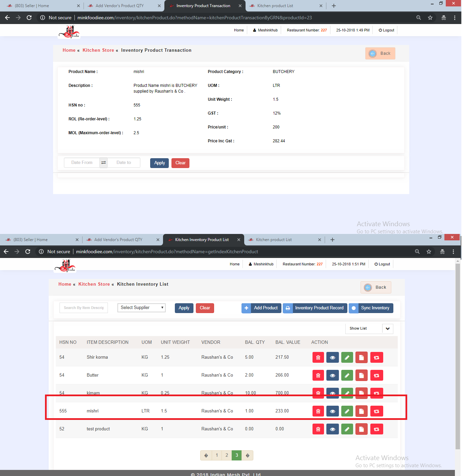The image size is (462, 476).
Task: View test product with eye icon
Action: pos(332,429)
